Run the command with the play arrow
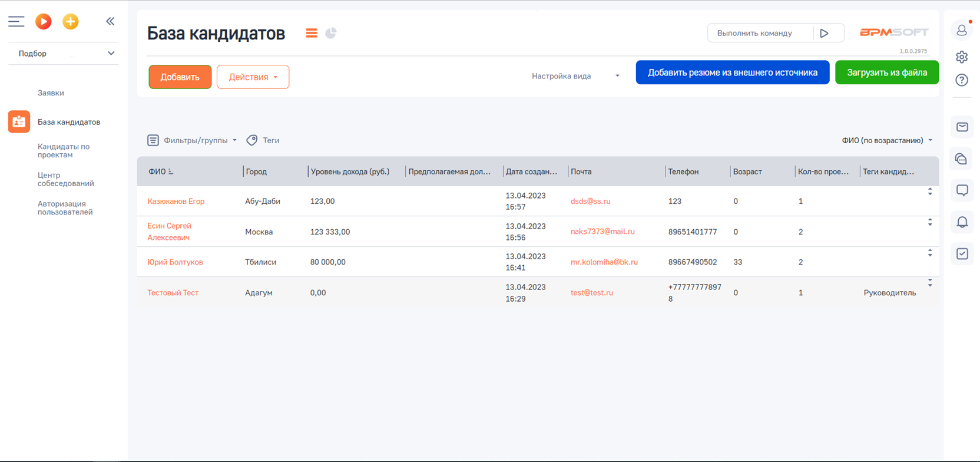 coord(825,33)
